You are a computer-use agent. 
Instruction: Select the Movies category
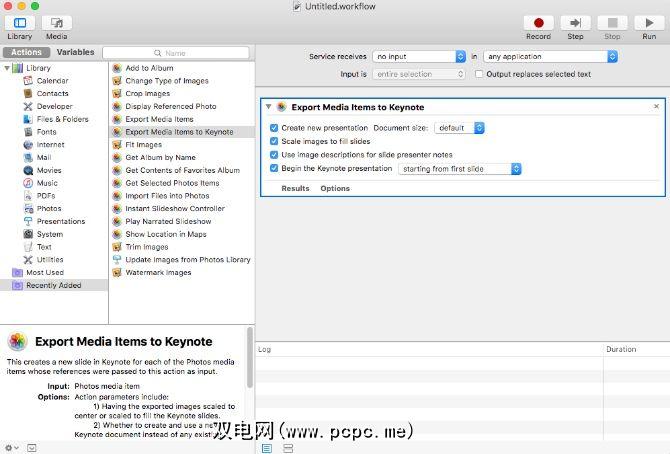point(49,171)
